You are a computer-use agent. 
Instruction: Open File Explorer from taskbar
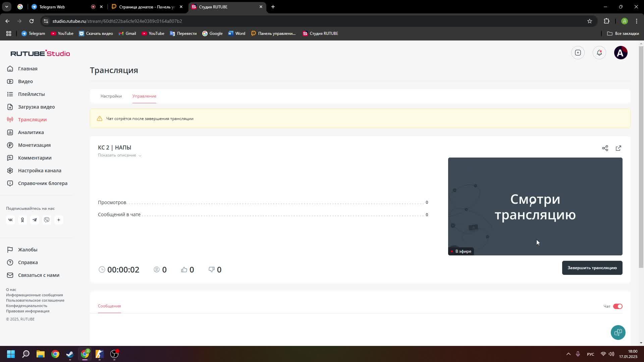point(41,354)
